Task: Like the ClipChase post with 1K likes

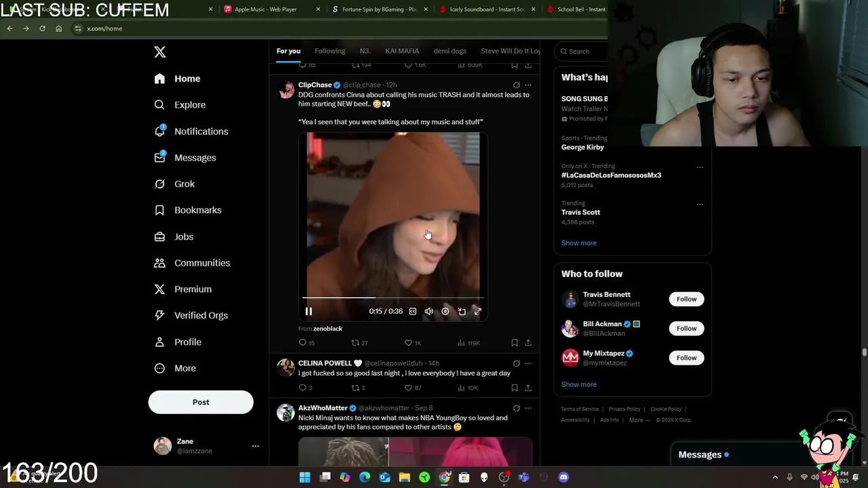Action: [412, 343]
